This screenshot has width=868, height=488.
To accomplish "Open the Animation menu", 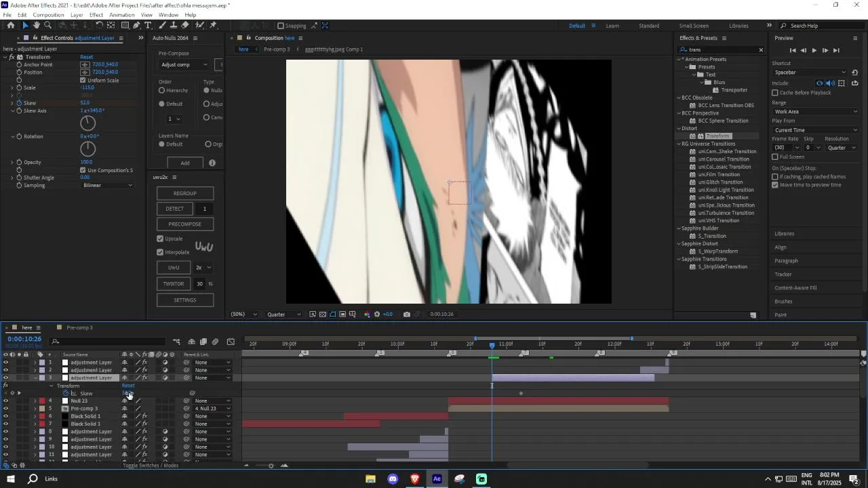I will (x=121, y=15).
